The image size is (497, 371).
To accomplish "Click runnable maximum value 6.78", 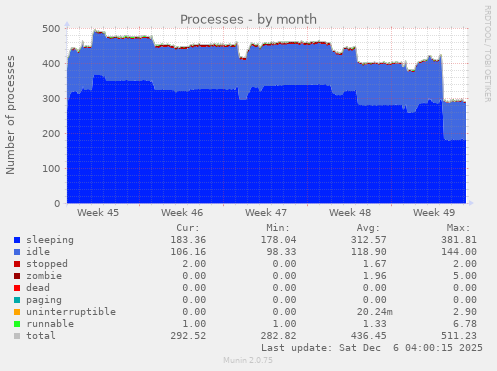I will 465,324.
